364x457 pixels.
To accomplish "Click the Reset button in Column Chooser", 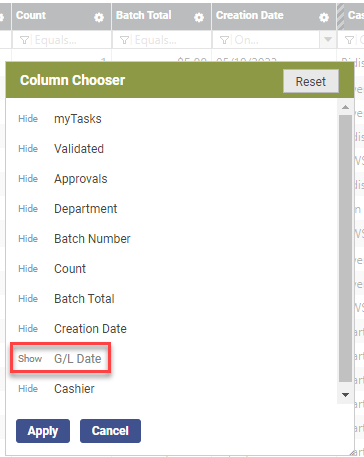I will click(x=311, y=81).
